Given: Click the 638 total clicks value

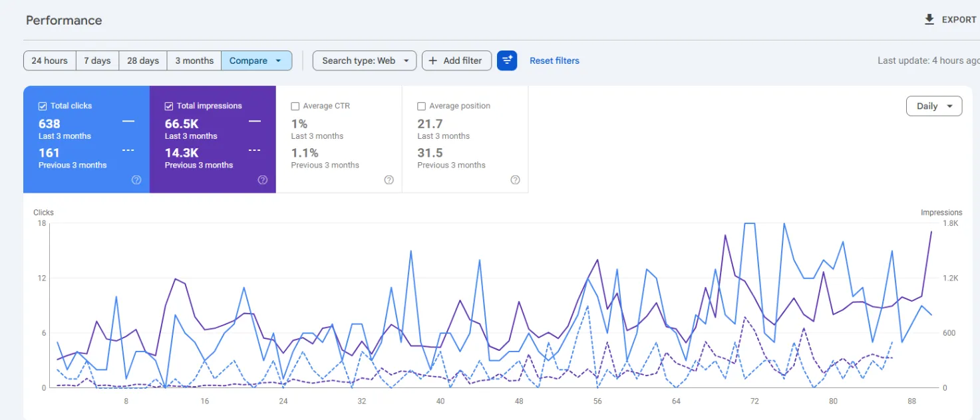Looking at the screenshot, I should point(49,124).
